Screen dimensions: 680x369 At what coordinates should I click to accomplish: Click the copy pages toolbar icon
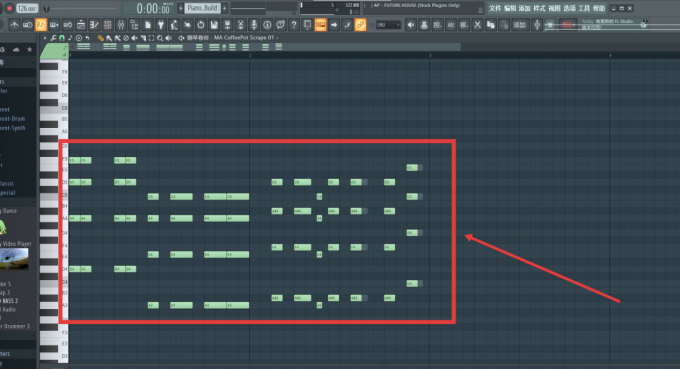click(x=490, y=25)
